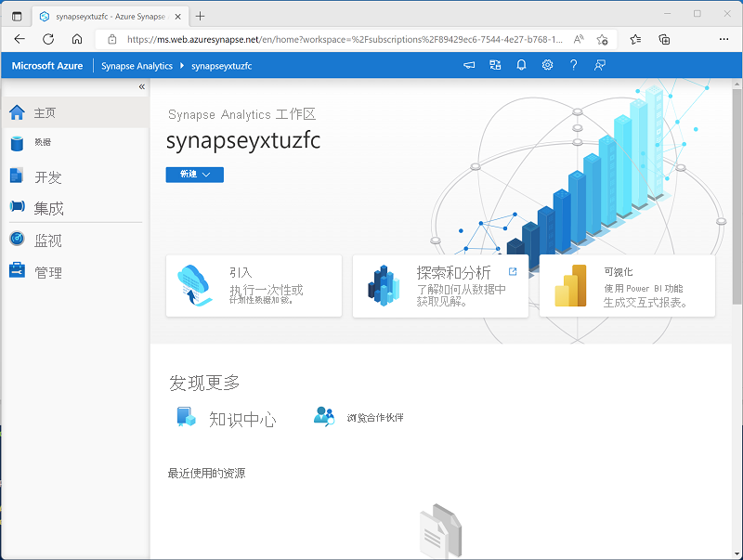Open the 引入 (Ingest) card
This screenshot has height=560, width=743.
(254, 286)
